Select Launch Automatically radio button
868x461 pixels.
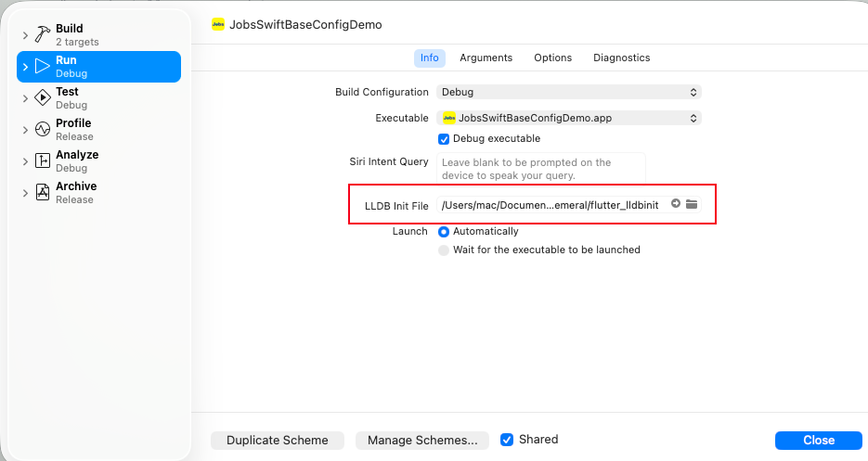(x=444, y=231)
